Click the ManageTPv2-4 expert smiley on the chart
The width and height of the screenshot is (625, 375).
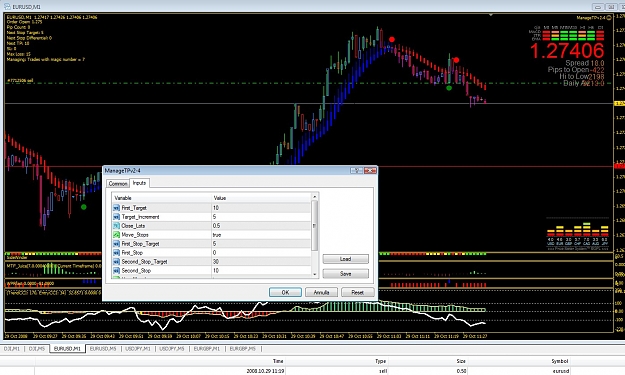click(609, 18)
